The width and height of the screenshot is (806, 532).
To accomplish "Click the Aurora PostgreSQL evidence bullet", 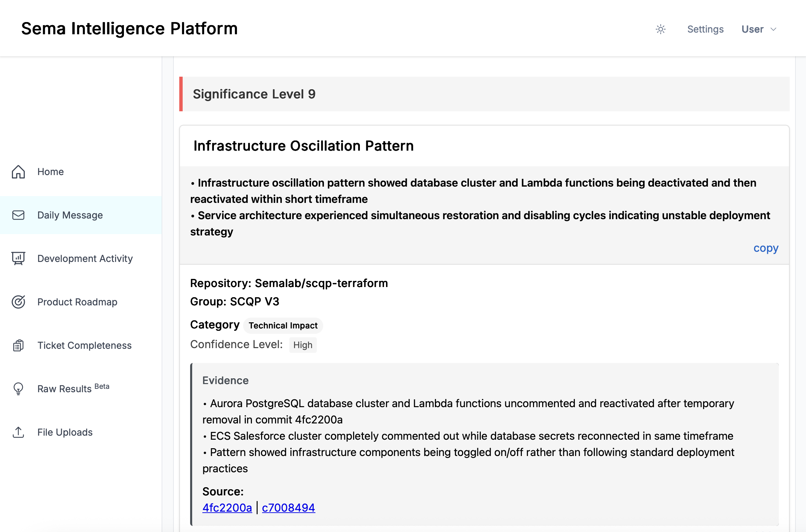I will (469, 411).
